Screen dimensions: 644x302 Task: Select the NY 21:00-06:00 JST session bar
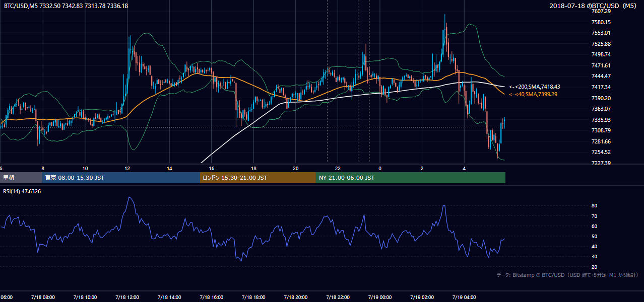point(411,178)
